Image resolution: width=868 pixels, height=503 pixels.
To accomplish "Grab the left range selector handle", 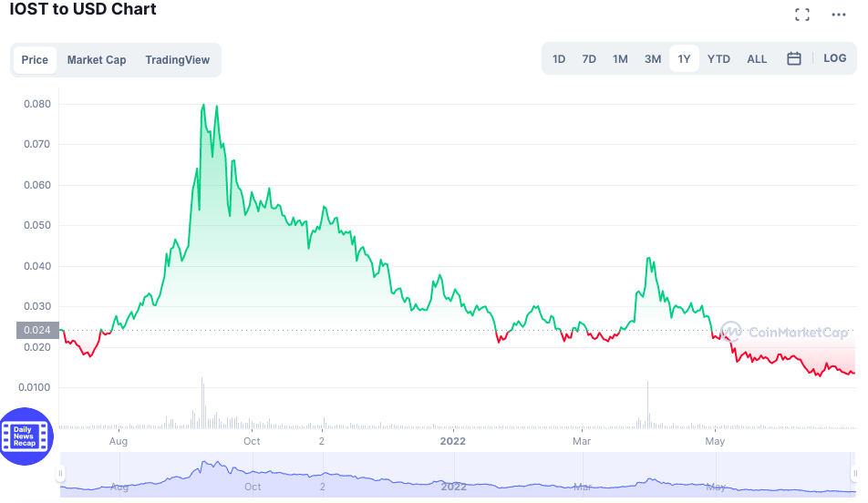I will coord(60,474).
